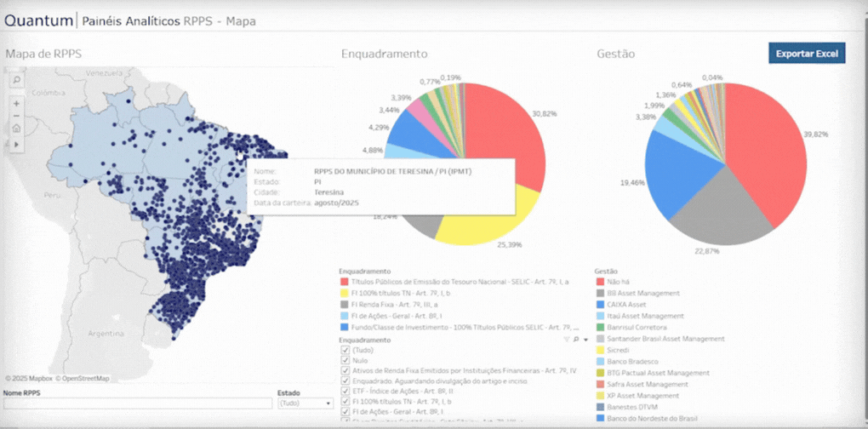Reset map view with the home icon
The image size is (868, 429).
click(16, 129)
